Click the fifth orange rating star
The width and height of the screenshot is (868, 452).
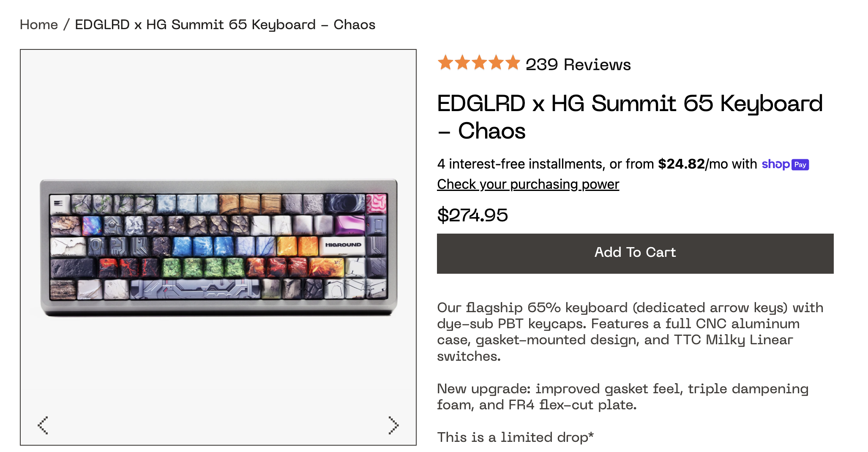coord(513,63)
